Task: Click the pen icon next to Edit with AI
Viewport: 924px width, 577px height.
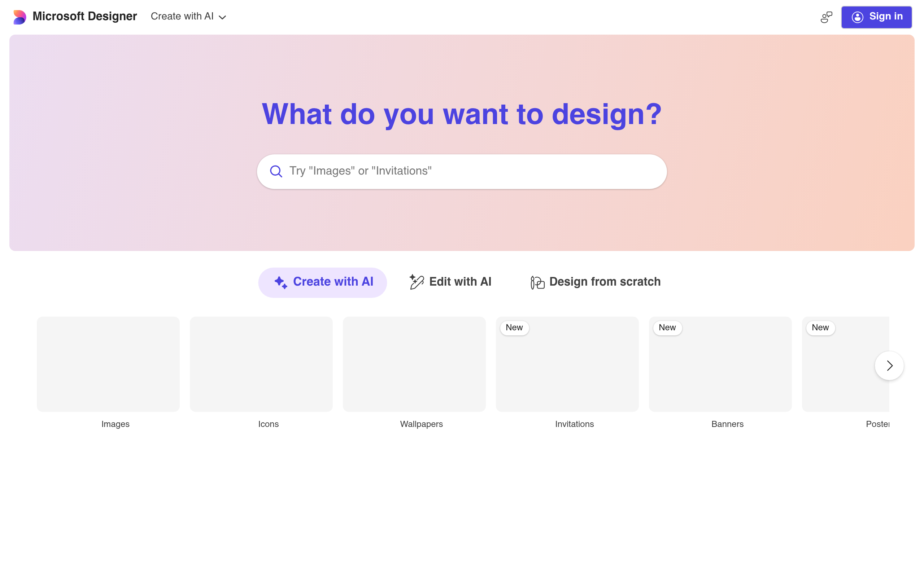Action: (x=416, y=282)
